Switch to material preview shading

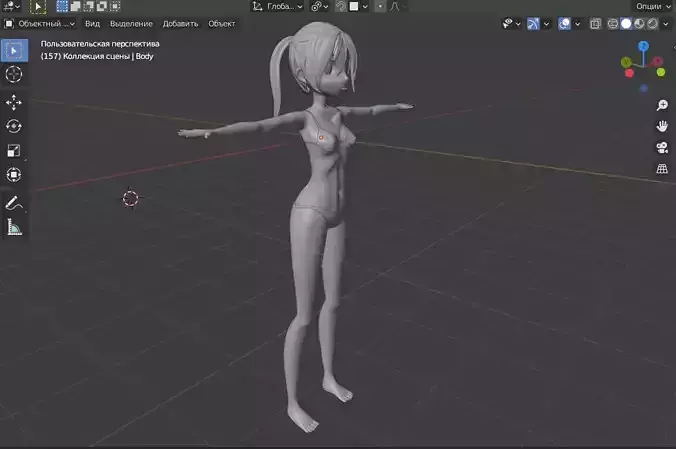pyautogui.click(x=639, y=23)
